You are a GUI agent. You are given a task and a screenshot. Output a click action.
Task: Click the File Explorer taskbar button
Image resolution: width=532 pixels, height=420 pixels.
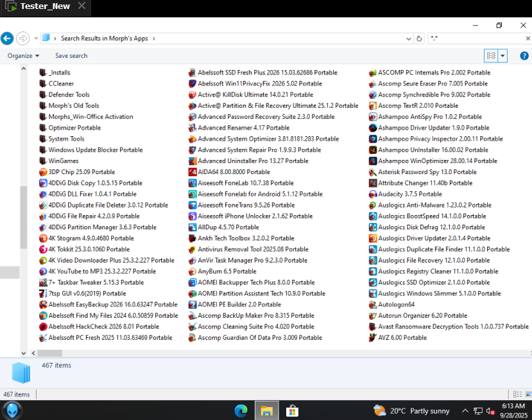[x=267, y=411]
